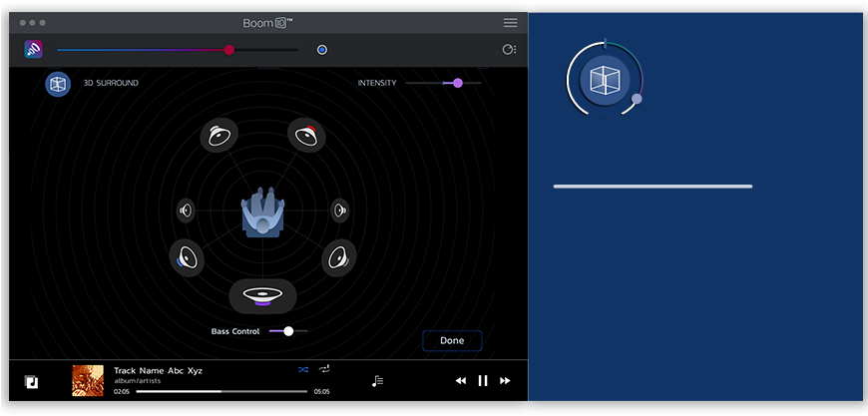Pause the current track
The height and width of the screenshot is (416, 868).
(x=483, y=381)
